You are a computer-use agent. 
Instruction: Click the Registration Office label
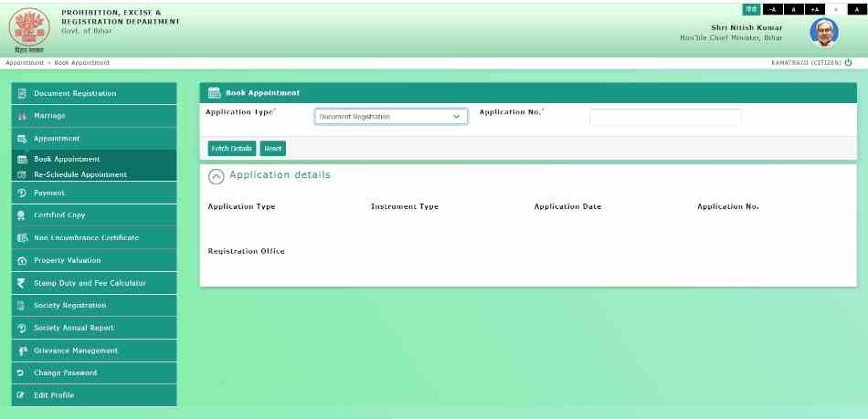247,252
